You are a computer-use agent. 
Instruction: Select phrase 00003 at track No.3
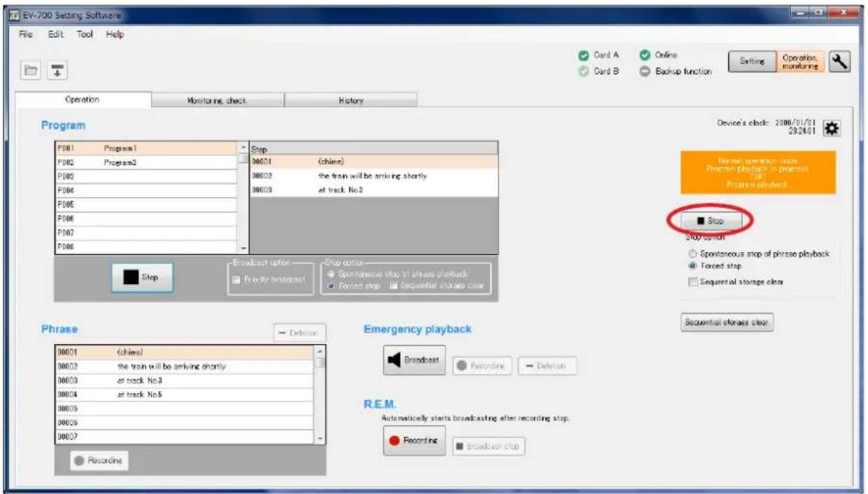click(x=185, y=380)
